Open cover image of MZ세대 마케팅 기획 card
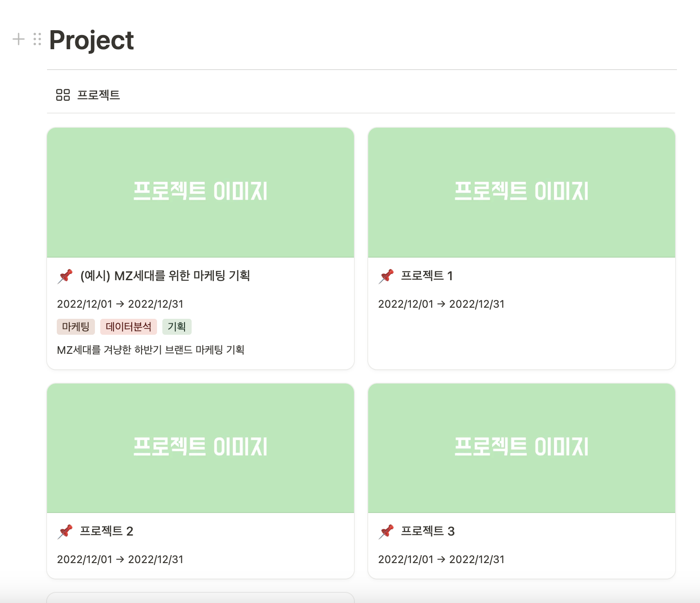700x603 pixels. click(x=201, y=192)
